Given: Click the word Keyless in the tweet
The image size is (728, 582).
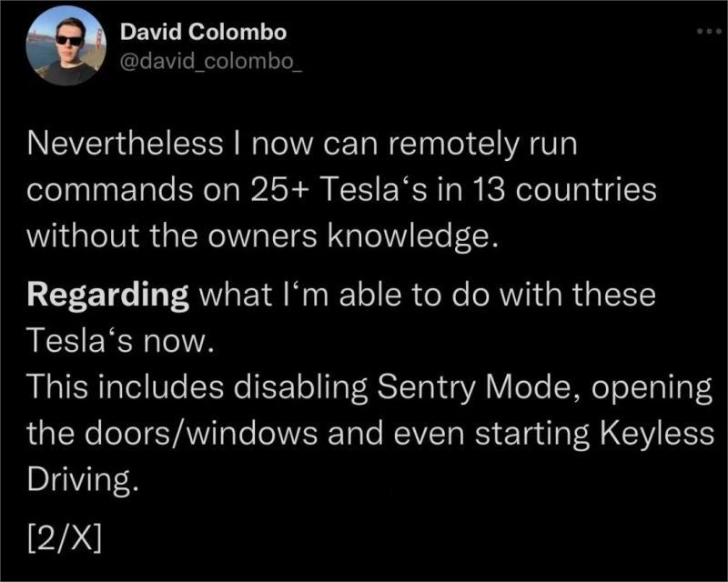Looking at the screenshot, I should pos(657,433).
